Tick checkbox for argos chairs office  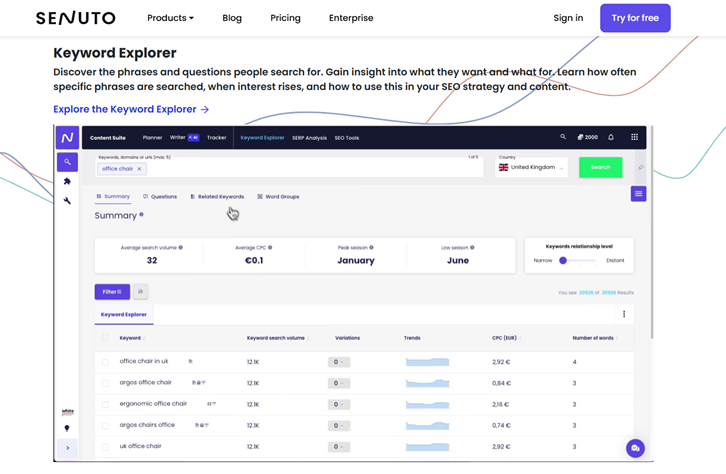[x=106, y=425]
